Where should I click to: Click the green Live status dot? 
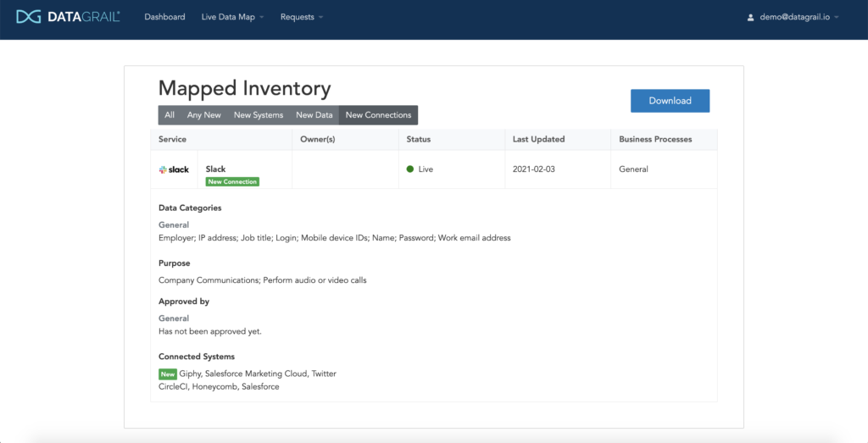[x=410, y=169]
